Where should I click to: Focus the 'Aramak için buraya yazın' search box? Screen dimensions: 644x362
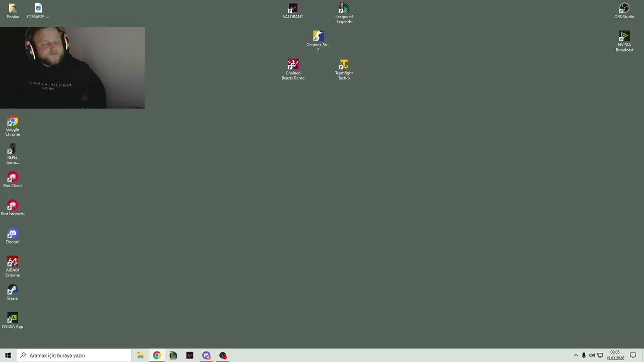73,355
